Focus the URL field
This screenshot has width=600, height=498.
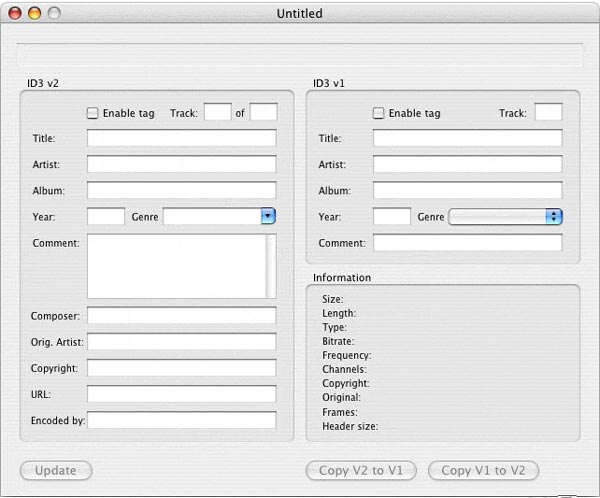pyautogui.click(x=181, y=394)
